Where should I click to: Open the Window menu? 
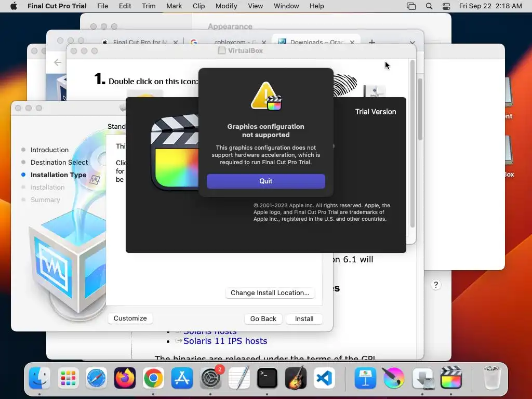pos(286,6)
